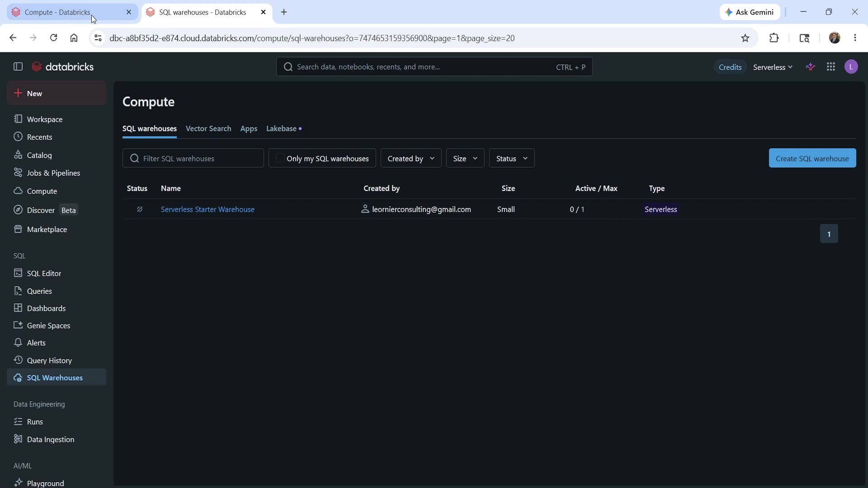Screen dimensions: 868x488
Task: Go back in browser history
Action: [x=13, y=38]
